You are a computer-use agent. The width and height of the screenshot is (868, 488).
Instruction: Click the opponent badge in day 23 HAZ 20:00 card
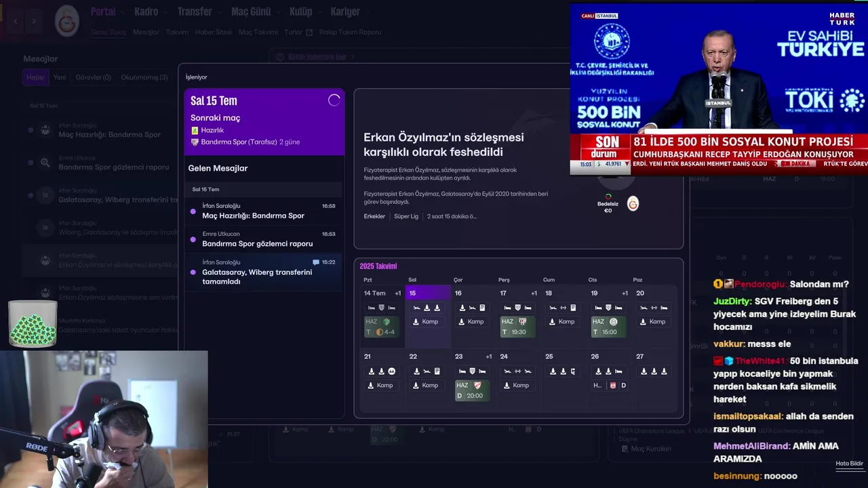tap(477, 386)
